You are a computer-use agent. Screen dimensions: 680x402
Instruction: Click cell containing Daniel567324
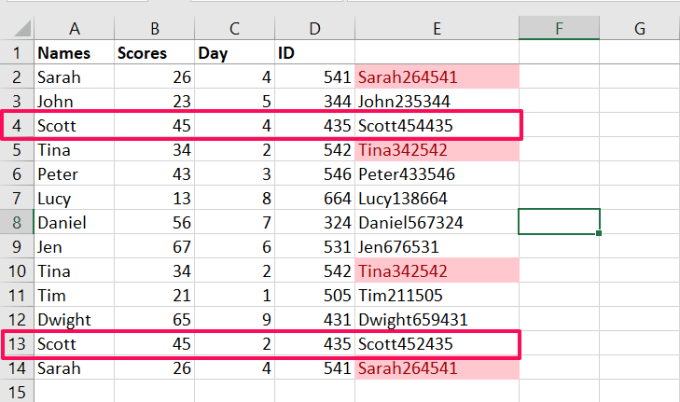click(x=437, y=222)
